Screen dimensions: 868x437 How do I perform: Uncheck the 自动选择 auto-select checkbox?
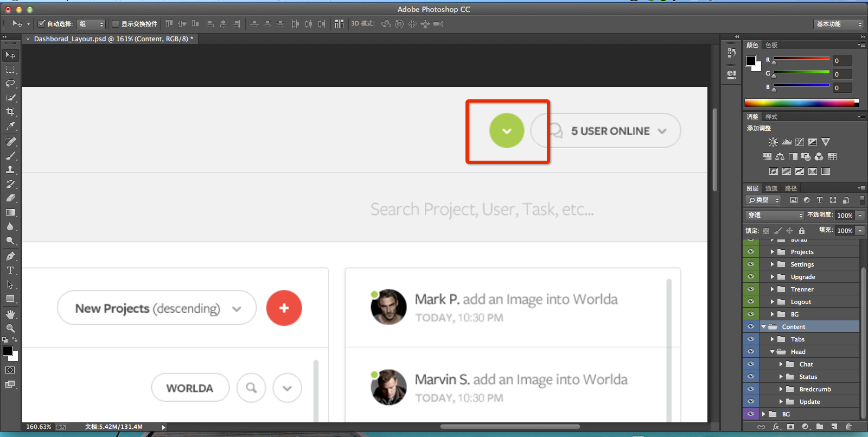(x=41, y=23)
